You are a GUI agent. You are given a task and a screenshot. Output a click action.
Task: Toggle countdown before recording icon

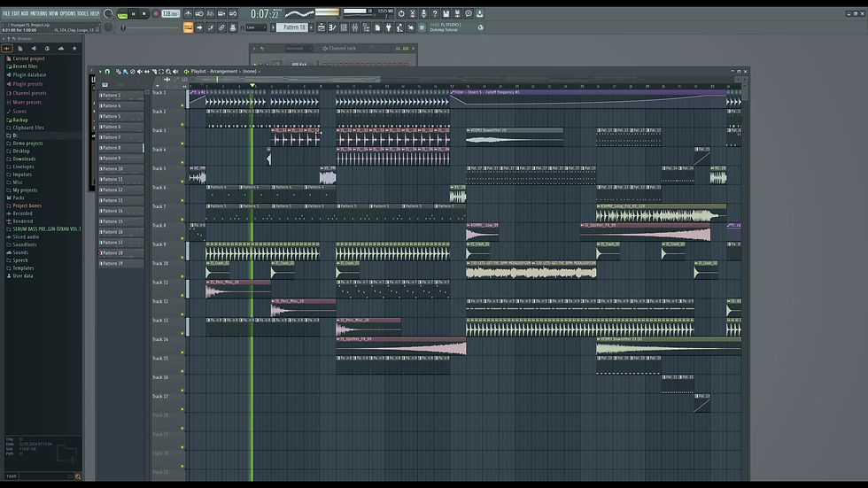point(211,14)
